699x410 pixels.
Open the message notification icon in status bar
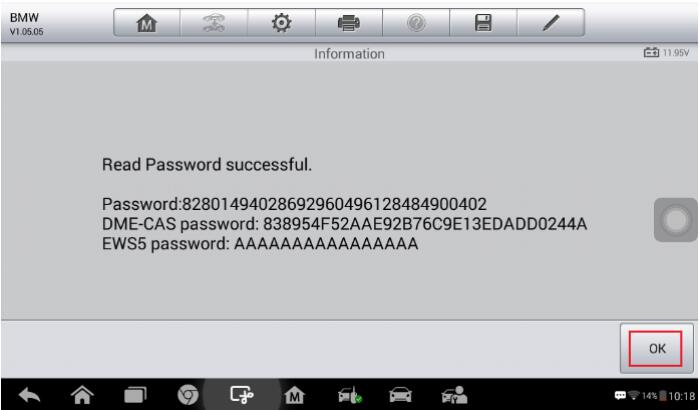pyautogui.click(x=620, y=396)
